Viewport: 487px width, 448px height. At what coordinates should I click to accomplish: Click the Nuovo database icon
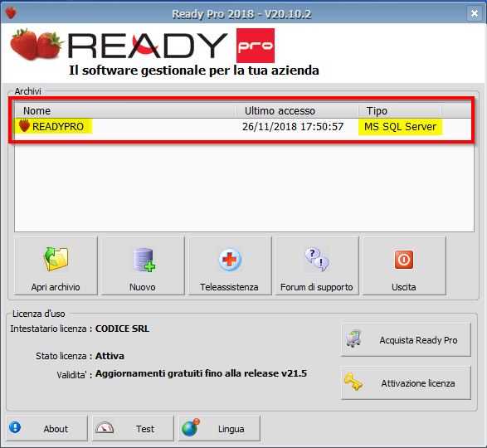point(144,260)
